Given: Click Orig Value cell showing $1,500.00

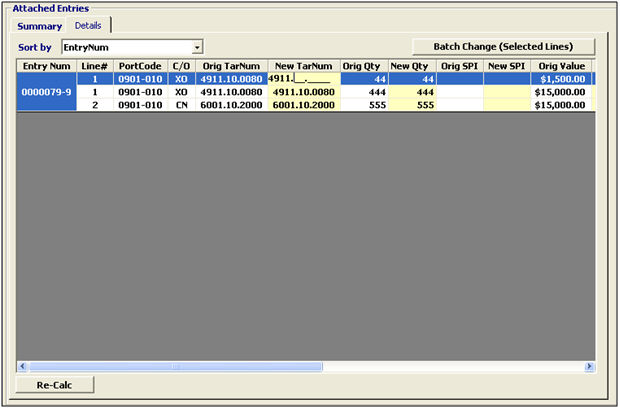Looking at the screenshot, I should [x=560, y=78].
